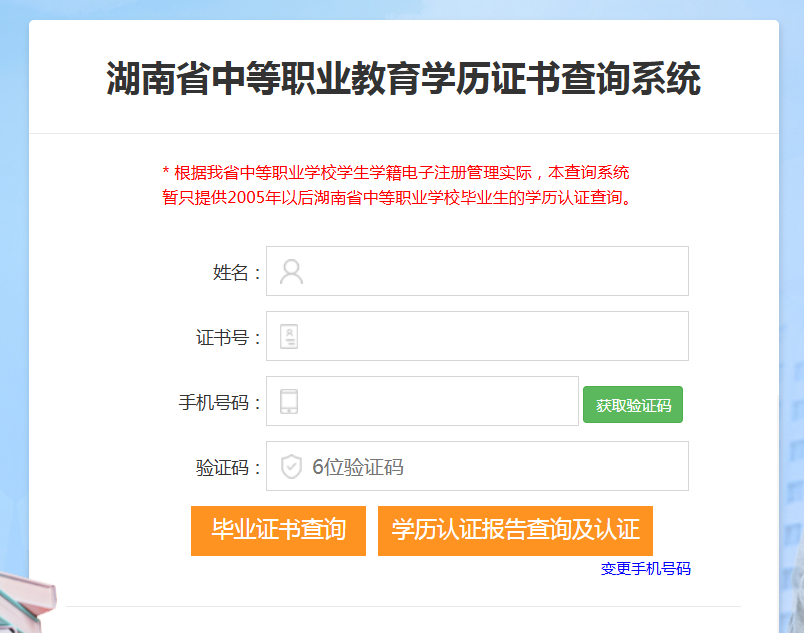Click the ID card icon in 证书号 field

291,335
